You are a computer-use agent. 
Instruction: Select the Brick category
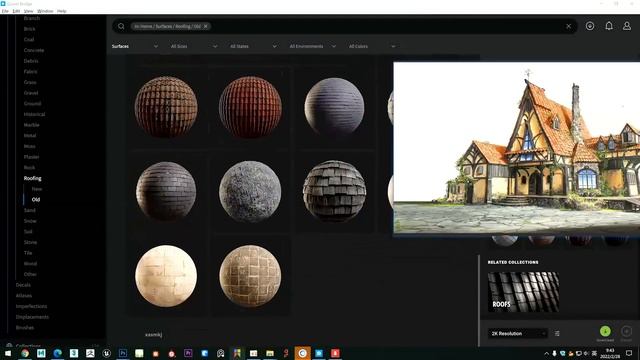tap(29, 29)
